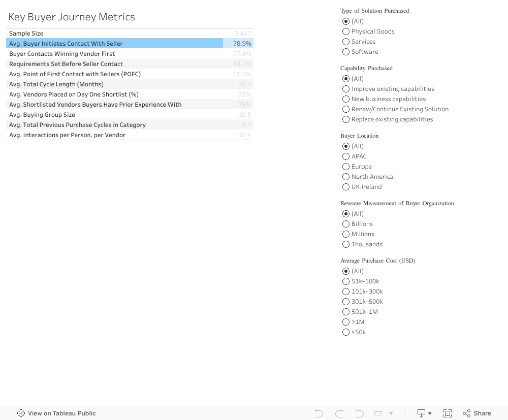
Task: Choose Improve existing capabilities option
Action: pyautogui.click(x=345, y=89)
